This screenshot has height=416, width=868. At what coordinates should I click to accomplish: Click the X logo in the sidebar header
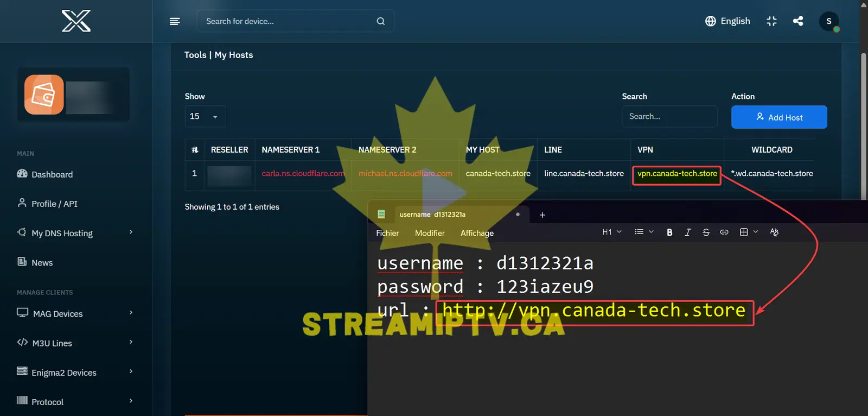click(76, 21)
